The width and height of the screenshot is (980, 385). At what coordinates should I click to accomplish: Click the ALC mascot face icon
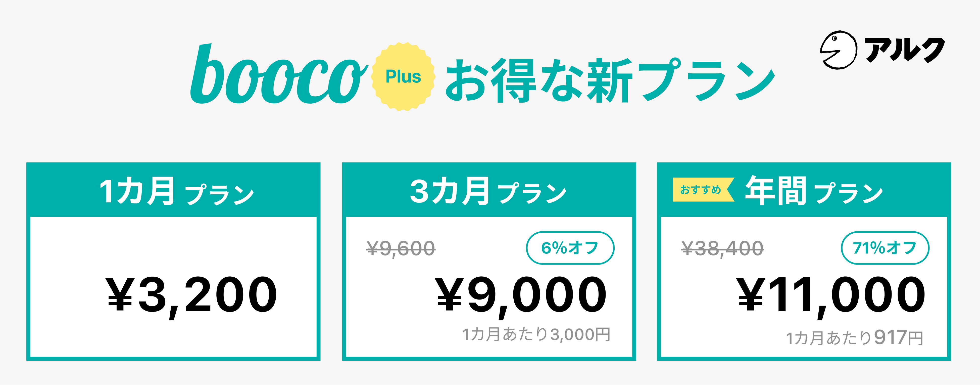coord(838,50)
